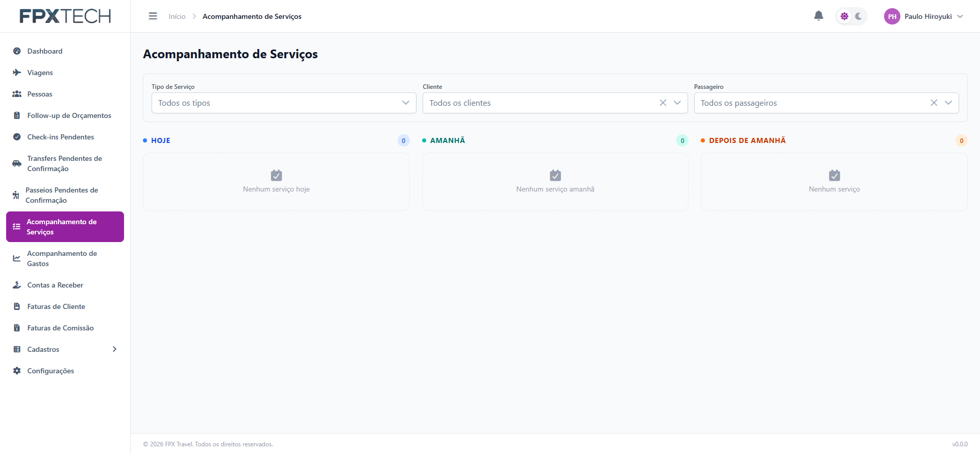Open the Tipo de Serviço dropdown
This screenshot has height=454, width=980.
pos(284,103)
